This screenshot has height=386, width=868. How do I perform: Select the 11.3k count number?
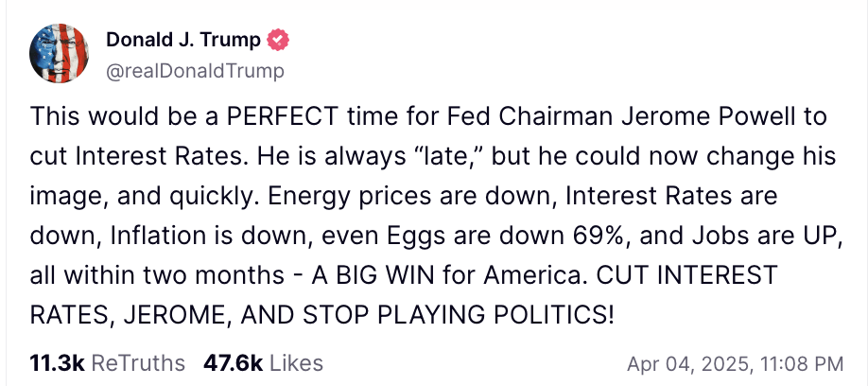click(57, 363)
